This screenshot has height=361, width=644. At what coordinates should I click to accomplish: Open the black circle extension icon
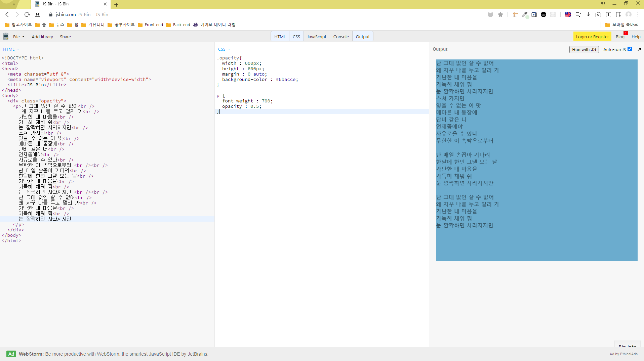[x=544, y=14]
